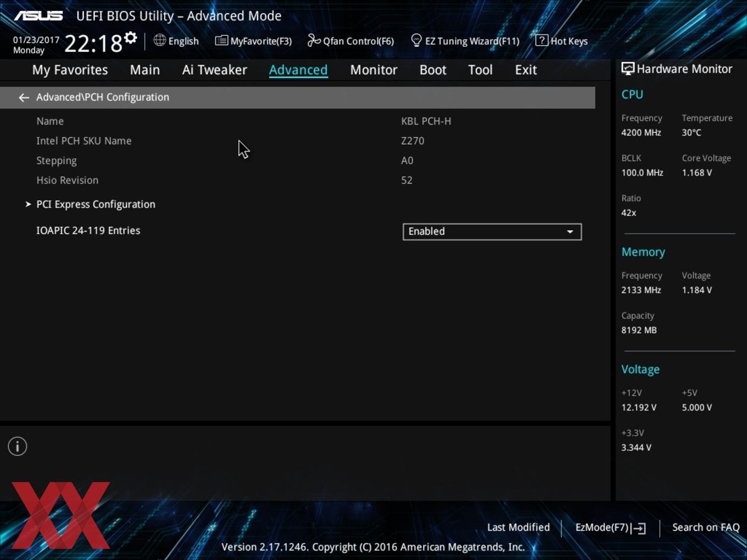
Task: Click the Z270 SKU value
Action: [x=412, y=141]
